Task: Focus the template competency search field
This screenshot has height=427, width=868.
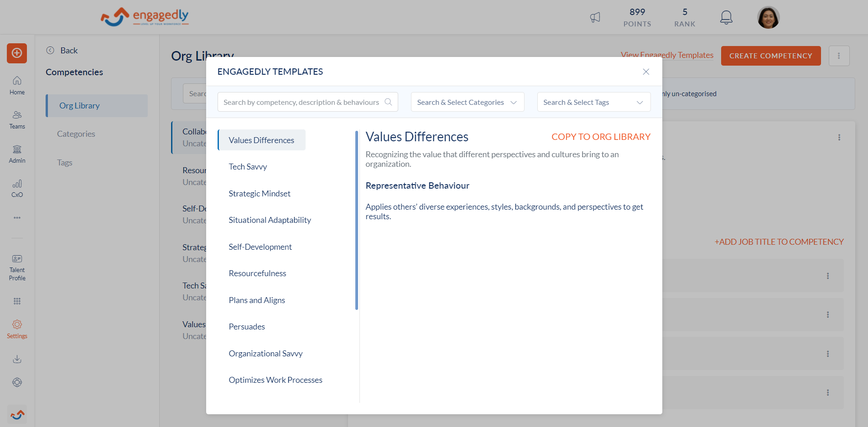Action: pyautogui.click(x=307, y=102)
